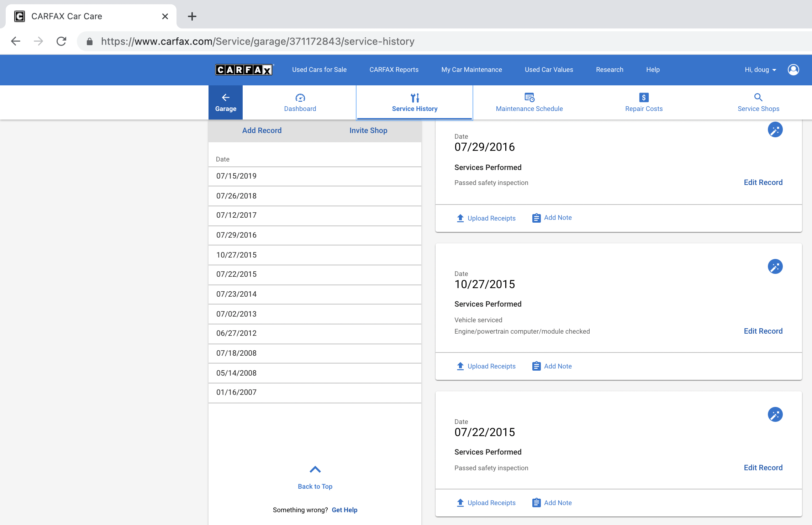Click Get Help link
The width and height of the screenshot is (812, 525).
click(x=344, y=510)
